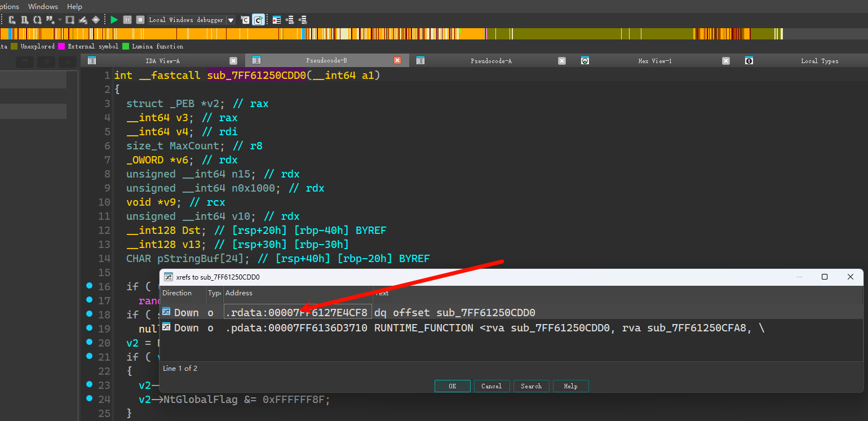Screen dimensions: 868x421
Task: Click OK in the xrefs dialog
Action: pyautogui.click(x=452, y=386)
